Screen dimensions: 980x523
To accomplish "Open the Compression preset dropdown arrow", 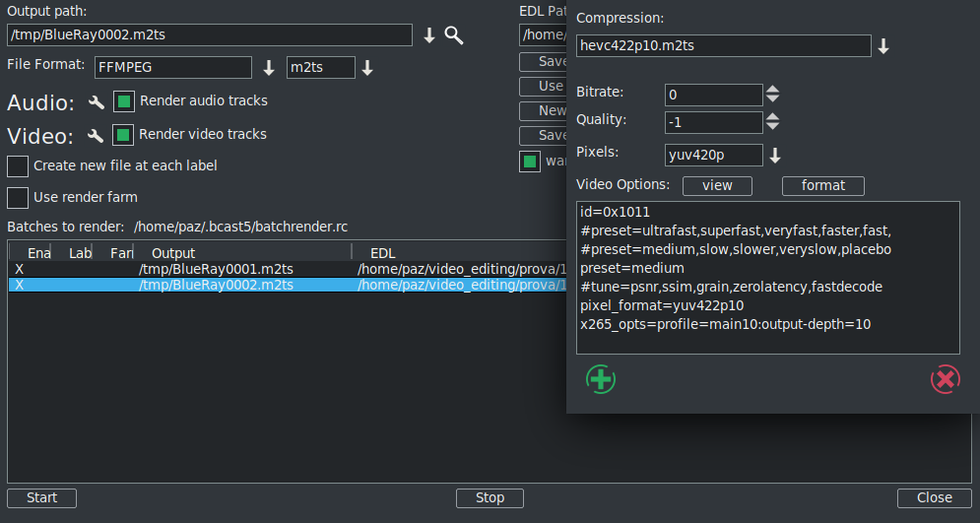I will point(883,46).
